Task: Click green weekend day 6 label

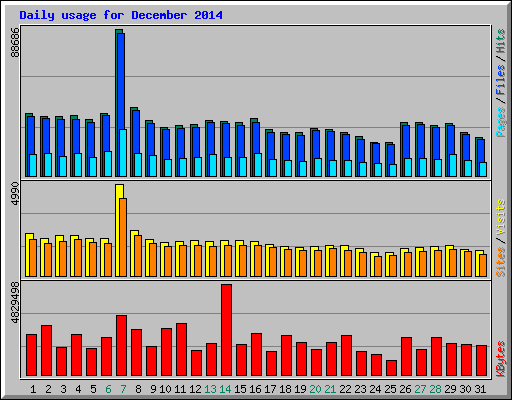Action: pyautogui.click(x=108, y=389)
